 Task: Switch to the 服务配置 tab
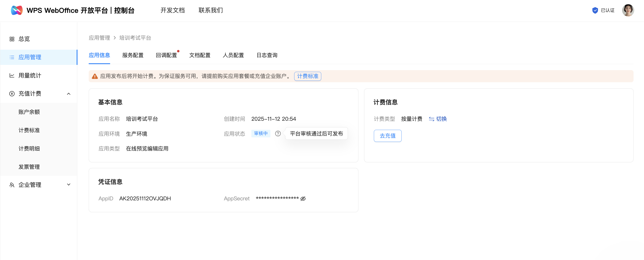click(133, 55)
